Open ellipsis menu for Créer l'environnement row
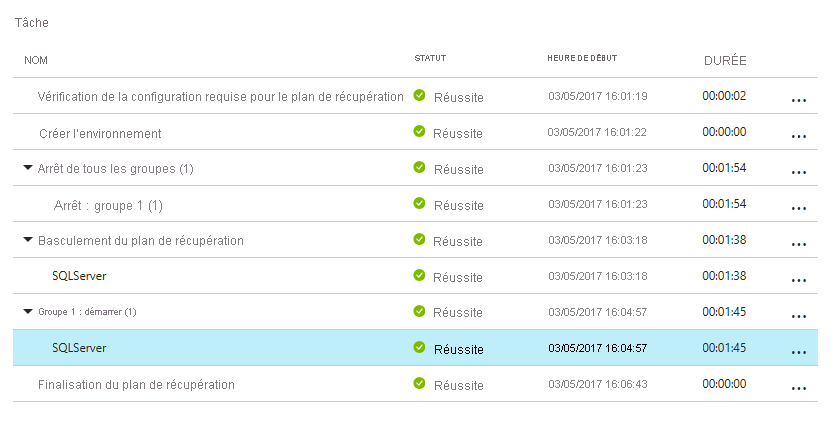This screenshot has height=425, width=839. tap(798, 136)
